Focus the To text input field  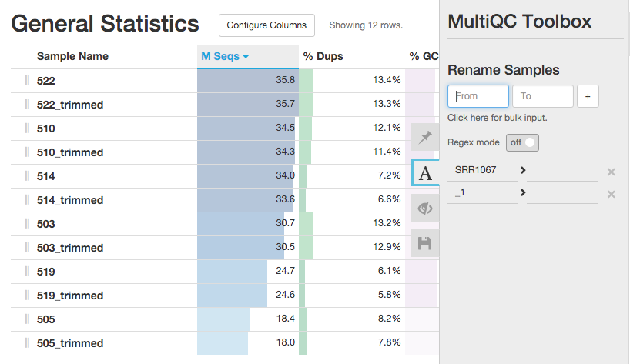543,96
